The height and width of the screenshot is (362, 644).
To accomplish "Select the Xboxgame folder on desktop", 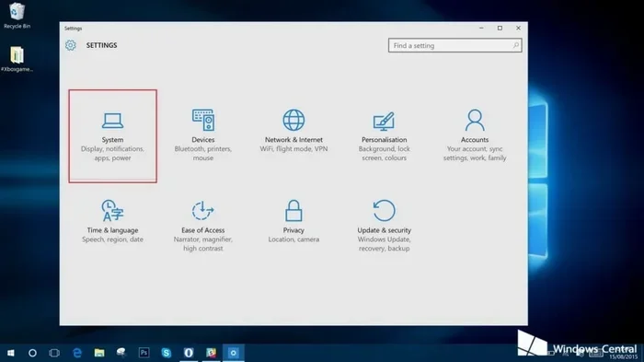I will 17,59.
